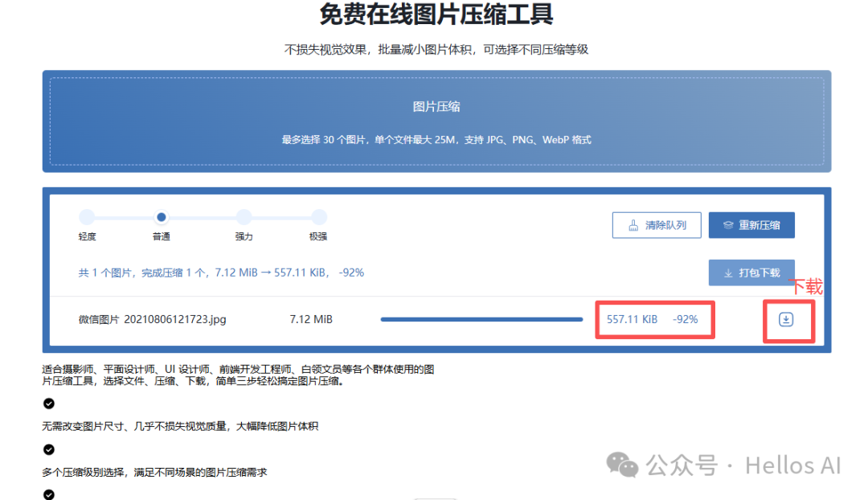Screen dimensions: 868x500
Task: Click the 打包下载 button
Action: point(751,273)
